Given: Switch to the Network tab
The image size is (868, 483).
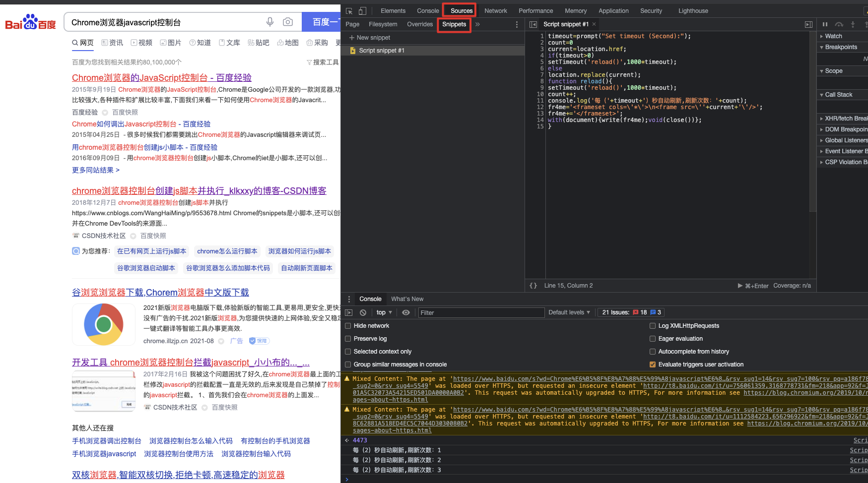Looking at the screenshot, I should click(x=496, y=10).
